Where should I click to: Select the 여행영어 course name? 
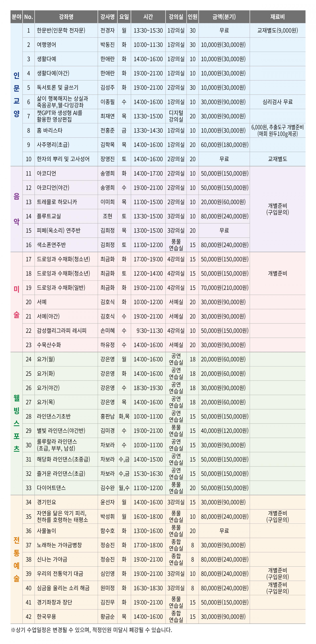point(47,45)
